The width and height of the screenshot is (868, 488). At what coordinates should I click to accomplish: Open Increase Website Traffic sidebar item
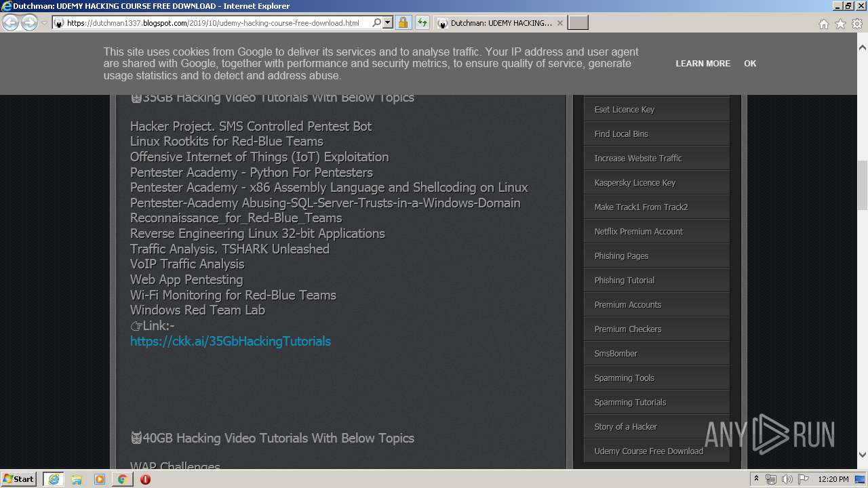pos(656,158)
